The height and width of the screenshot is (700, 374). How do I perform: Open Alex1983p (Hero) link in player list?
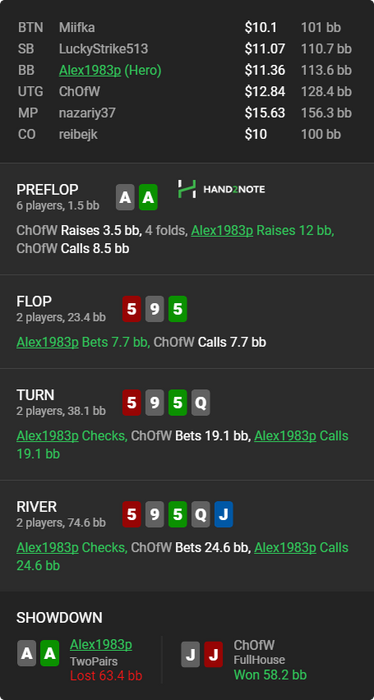click(x=110, y=71)
